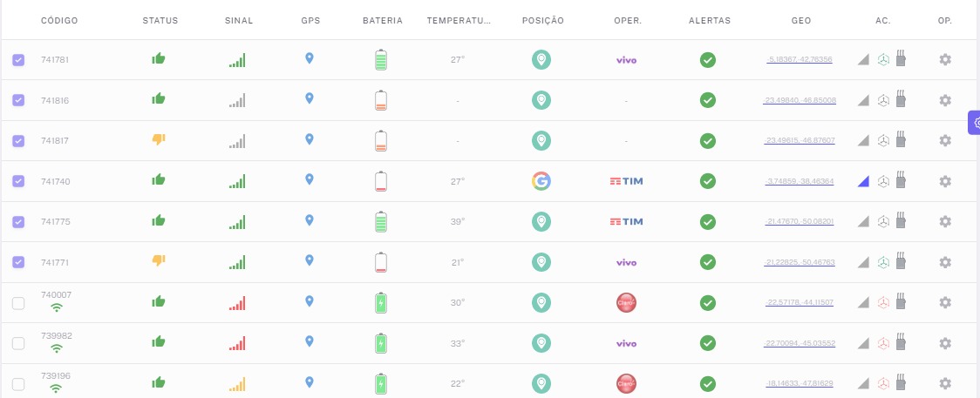980x398 pixels.
Task: Click the red signal bars for 740007
Action: [x=237, y=302]
